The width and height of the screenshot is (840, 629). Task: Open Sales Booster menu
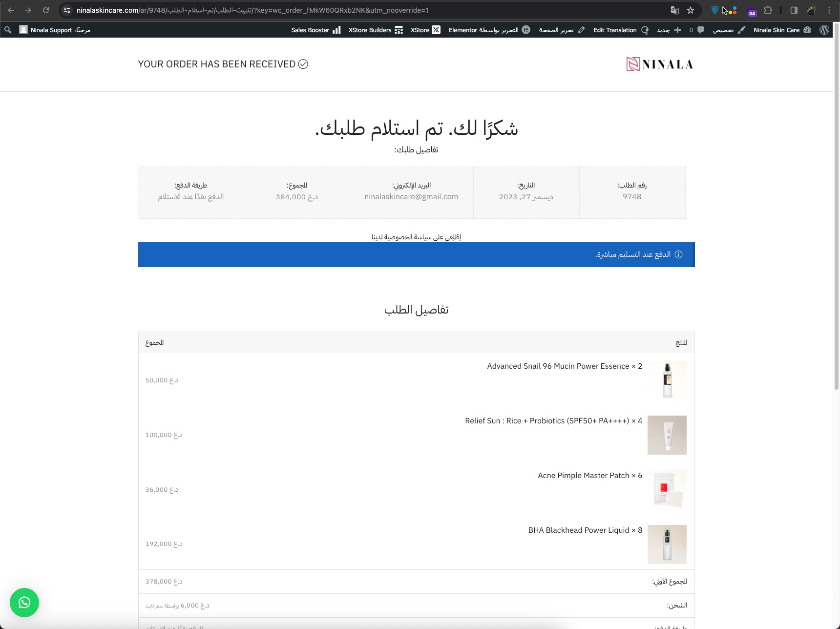[x=316, y=30]
